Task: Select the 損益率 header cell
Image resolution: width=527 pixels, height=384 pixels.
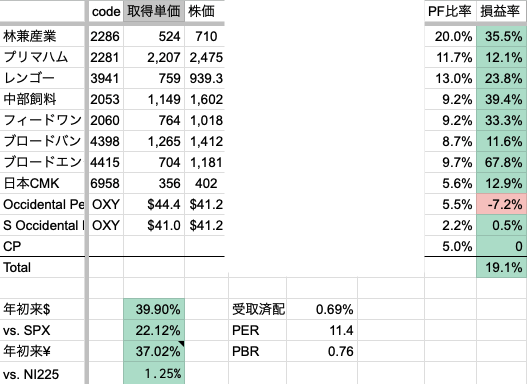Action: [501, 11]
